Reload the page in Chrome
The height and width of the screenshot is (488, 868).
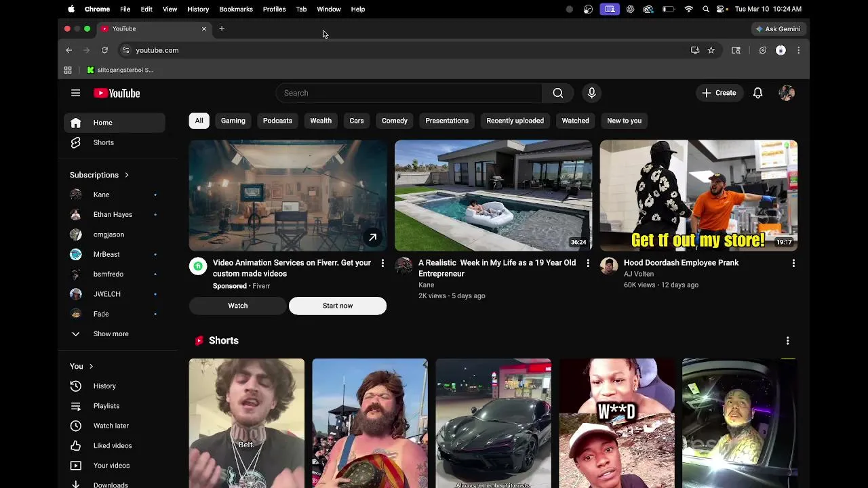coord(104,50)
